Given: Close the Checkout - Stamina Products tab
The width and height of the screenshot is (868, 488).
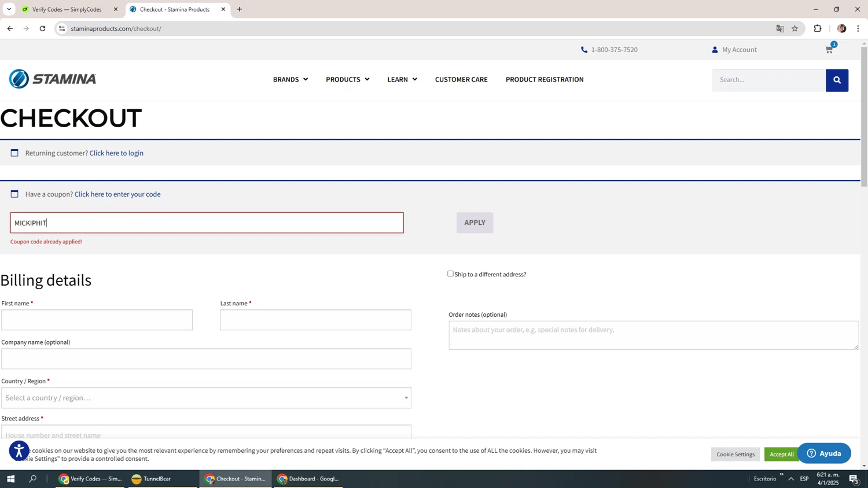Looking at the screenshot, I should coord(223,9).
